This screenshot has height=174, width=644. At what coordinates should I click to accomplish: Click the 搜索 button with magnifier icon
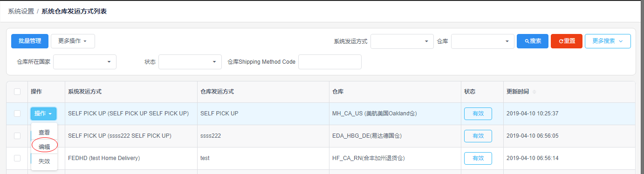(532, 41)
